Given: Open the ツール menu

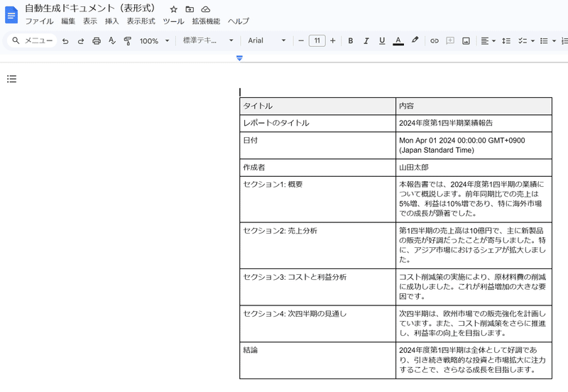Looking at the screenshot, I should (x=173, y=21).
